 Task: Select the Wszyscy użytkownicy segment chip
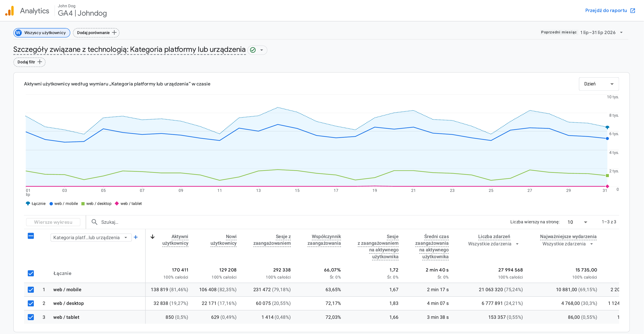(x=42, y=33)
